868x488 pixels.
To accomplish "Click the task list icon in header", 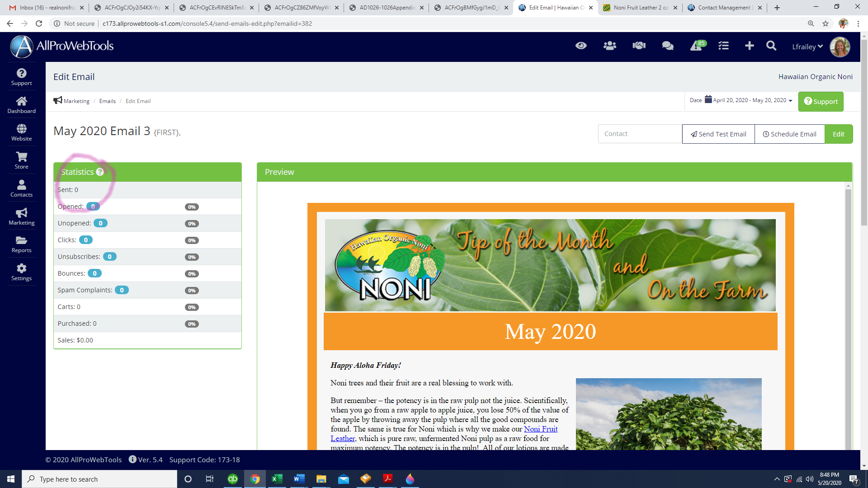I will (723, 46).
